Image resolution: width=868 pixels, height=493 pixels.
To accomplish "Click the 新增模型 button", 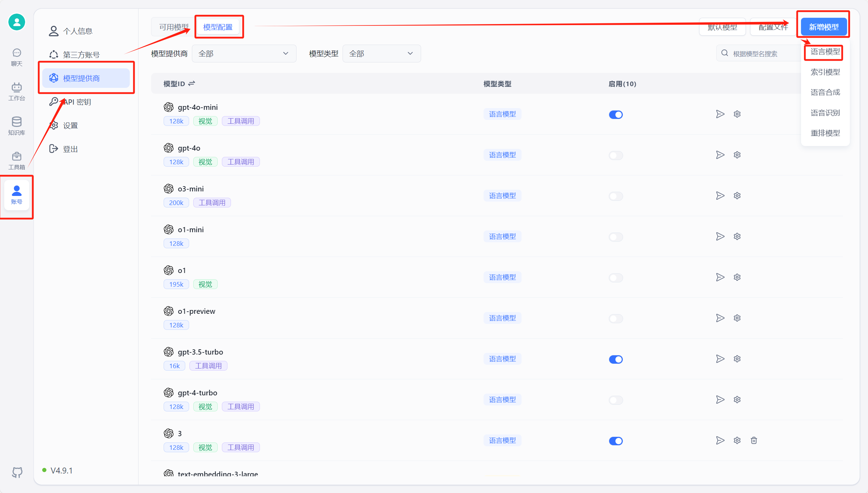I will click(x=823, y=27).
